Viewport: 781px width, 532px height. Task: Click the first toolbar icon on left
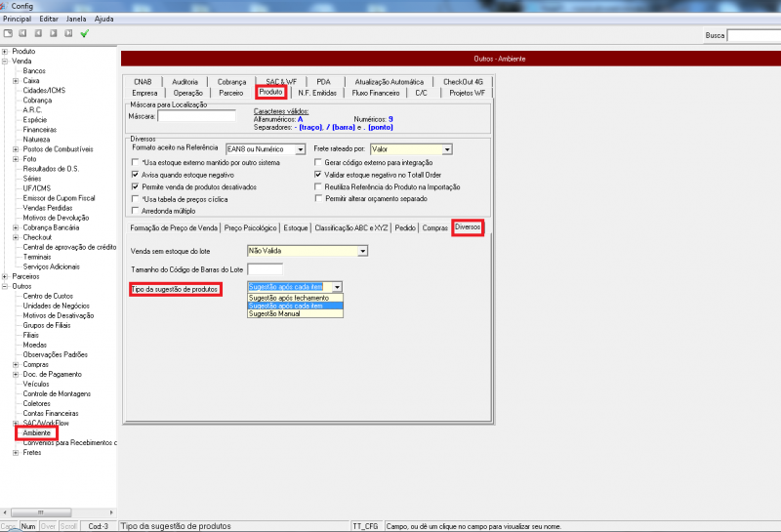[7, 33]
